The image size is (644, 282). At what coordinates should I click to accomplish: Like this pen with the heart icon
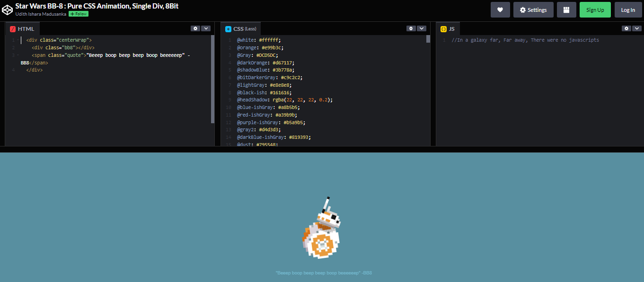tap(500, 9)
